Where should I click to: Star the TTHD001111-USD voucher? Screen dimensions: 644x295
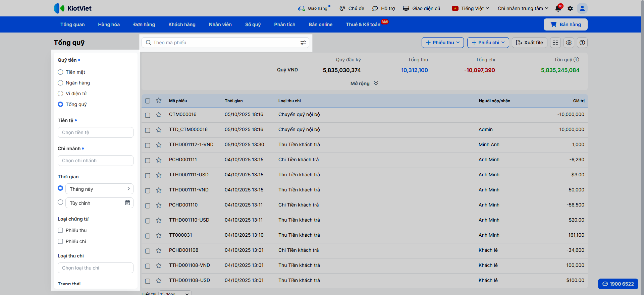coord(159,175)
